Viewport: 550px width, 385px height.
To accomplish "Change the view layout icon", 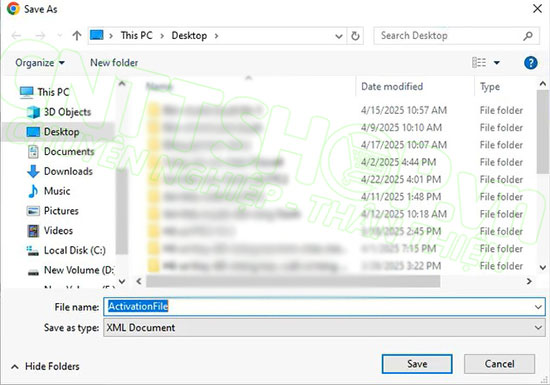I will point(479,63).
